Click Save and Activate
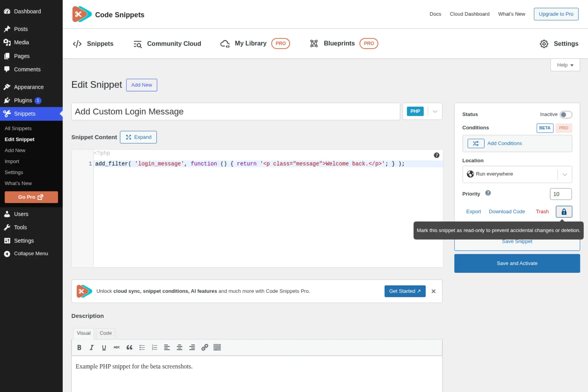Viewport: 588px width, 392px height. coord(517,263)
